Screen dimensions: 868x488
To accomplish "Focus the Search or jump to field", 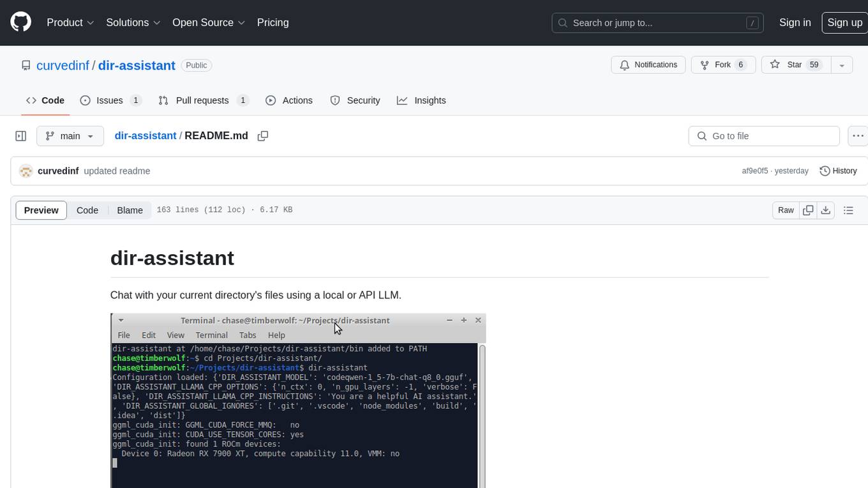I will coord(657,23).
